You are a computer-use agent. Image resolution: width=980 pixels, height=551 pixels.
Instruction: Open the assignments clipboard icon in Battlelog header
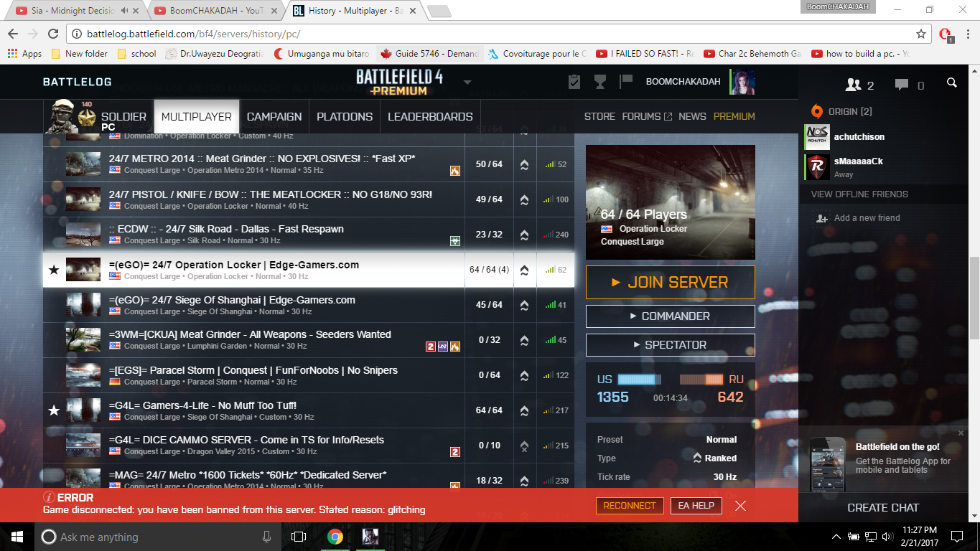[574, 82]
